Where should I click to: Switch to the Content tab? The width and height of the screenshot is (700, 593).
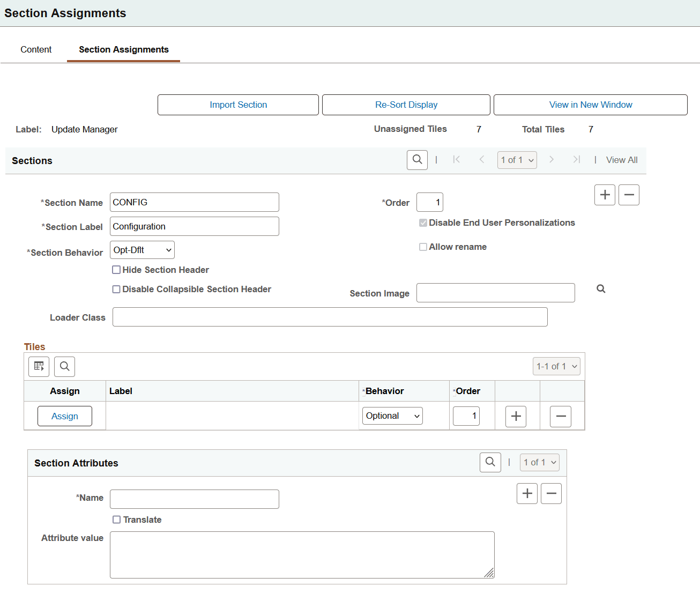[35, 49]
